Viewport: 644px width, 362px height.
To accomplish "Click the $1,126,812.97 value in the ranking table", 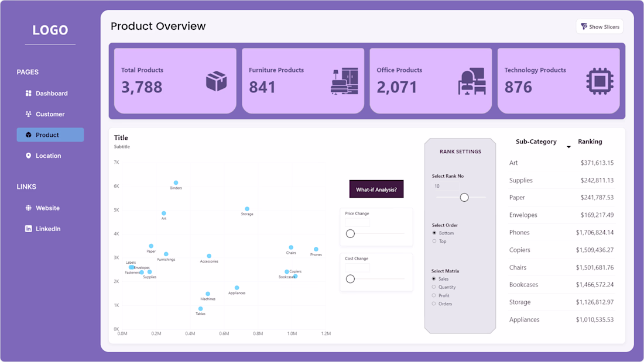I will 595,302.
